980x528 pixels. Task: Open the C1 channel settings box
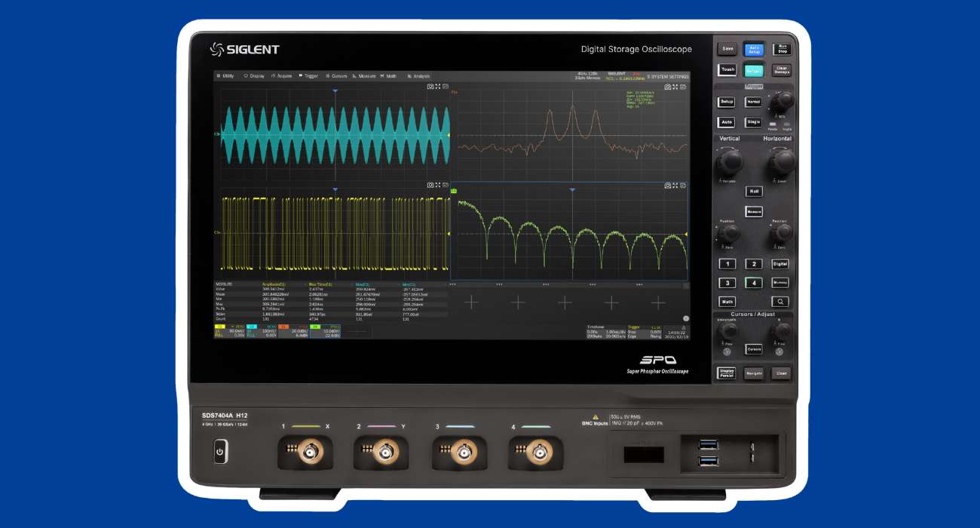pos(230,331)
